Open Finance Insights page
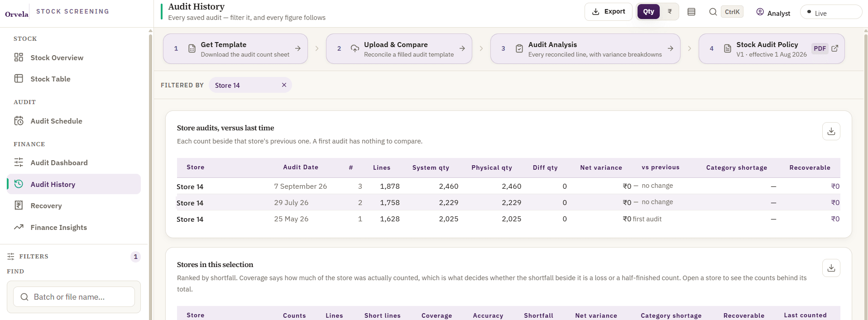Image resolution: width=868 pixels, height=320 pixels. point(74,227)
